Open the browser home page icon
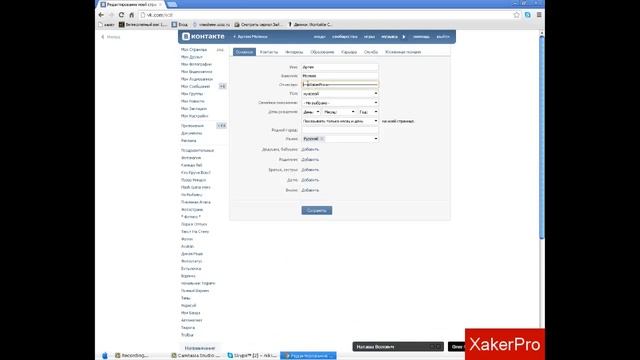 [131, 15]
